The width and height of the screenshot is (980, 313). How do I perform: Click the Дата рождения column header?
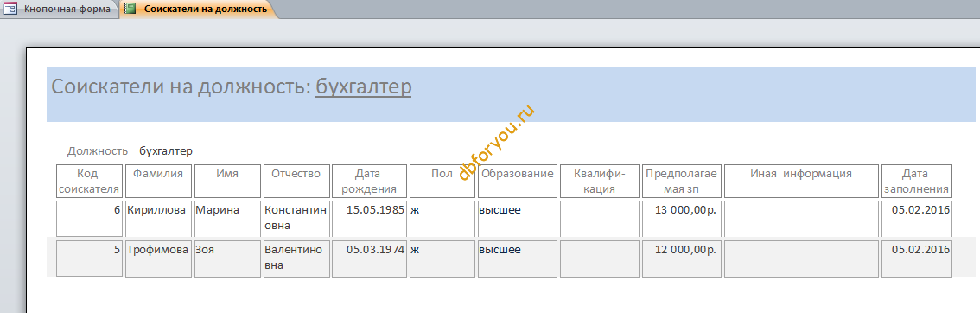[369, 182]
